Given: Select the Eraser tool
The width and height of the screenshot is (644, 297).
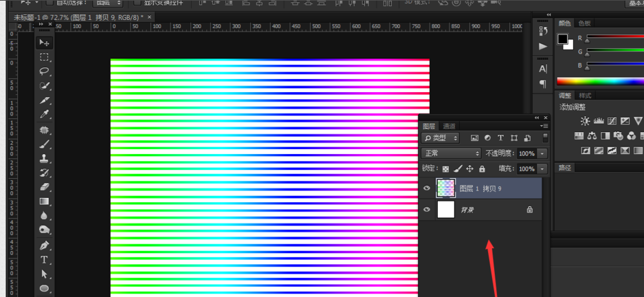Looking at the screenshot, I should [x=44, y=187].
